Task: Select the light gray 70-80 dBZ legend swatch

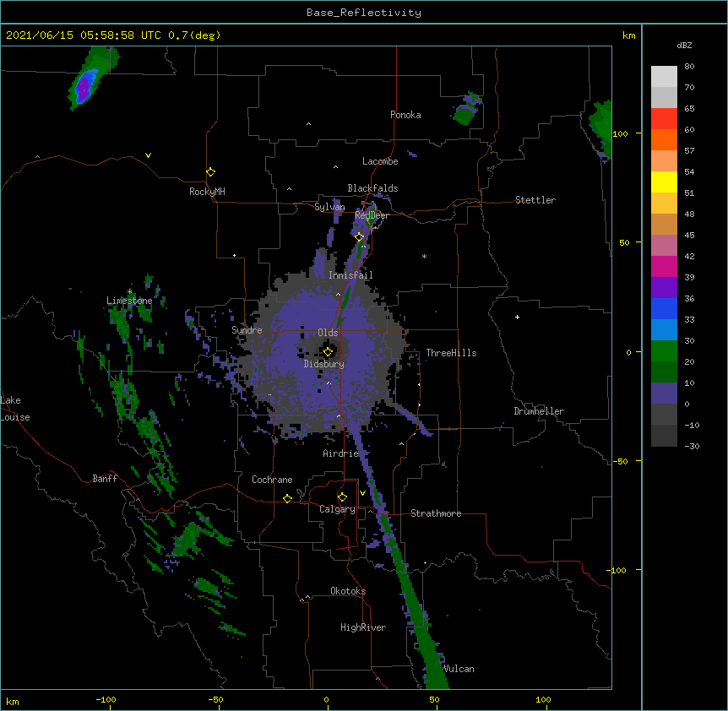Action: (x=664, y=77)
